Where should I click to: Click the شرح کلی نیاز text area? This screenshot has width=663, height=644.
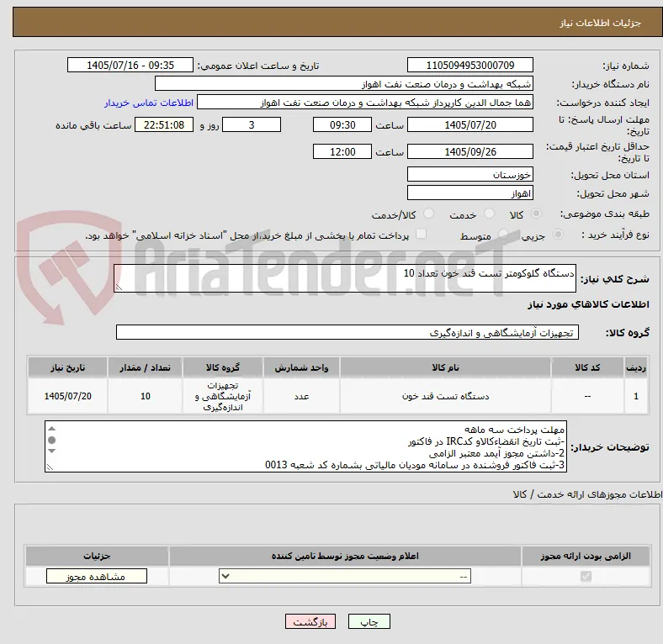pyautogui.click(x=345, y=278)
